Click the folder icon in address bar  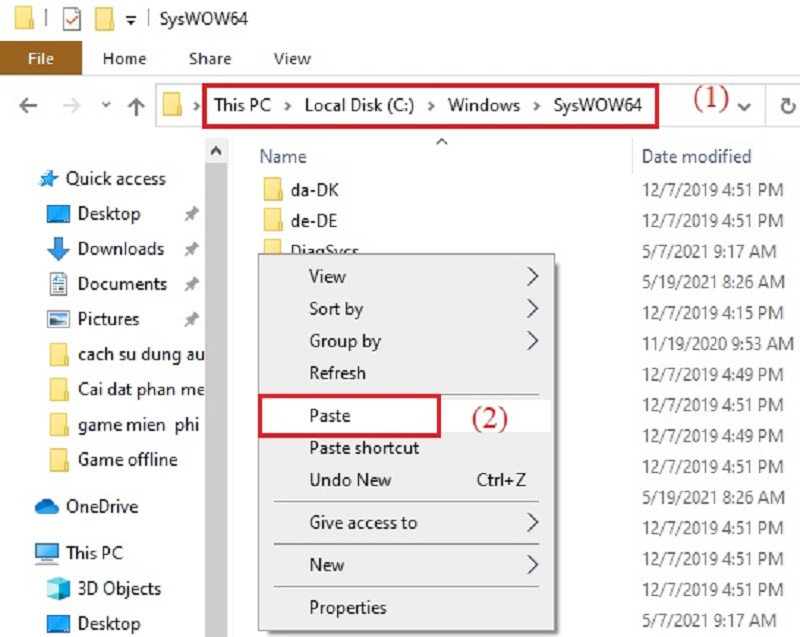172,105
